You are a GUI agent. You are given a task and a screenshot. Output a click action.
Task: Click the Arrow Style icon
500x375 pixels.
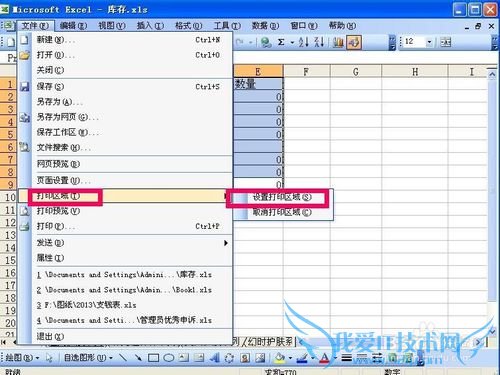point(377,358)
